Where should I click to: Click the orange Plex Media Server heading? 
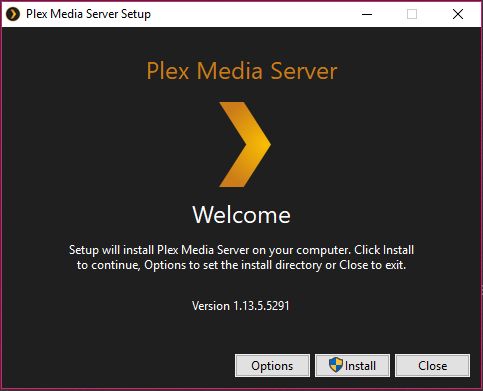tap(242, 71)
